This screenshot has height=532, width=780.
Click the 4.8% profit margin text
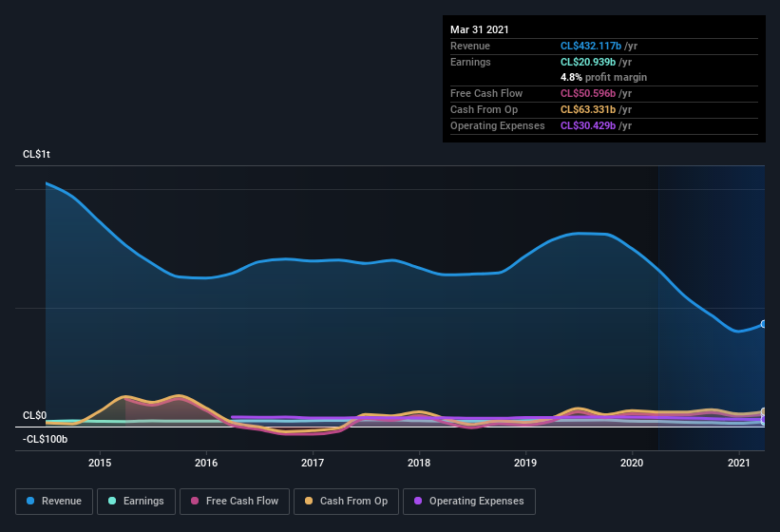[604, 77]
